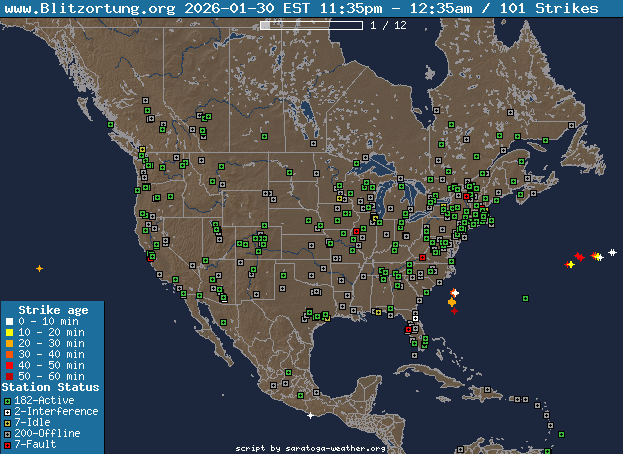Select the red Fault station legend icon

coord(8,444)
